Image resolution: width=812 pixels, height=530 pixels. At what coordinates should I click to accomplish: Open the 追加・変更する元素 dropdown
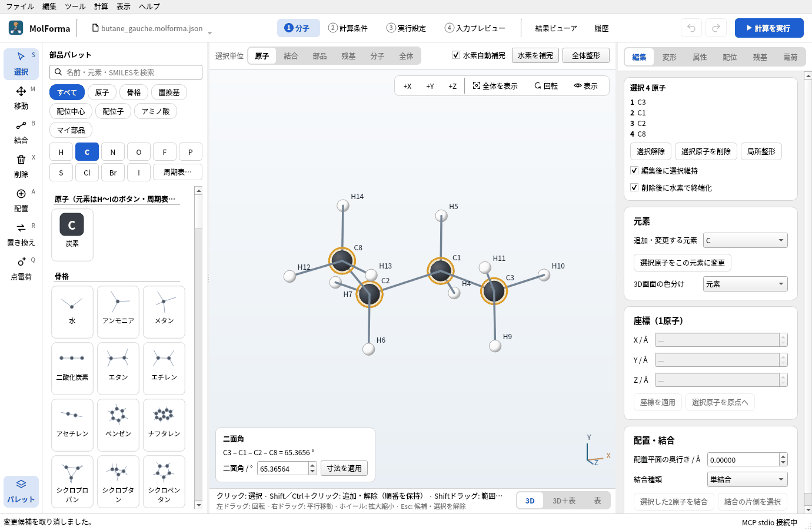(746, 240)
